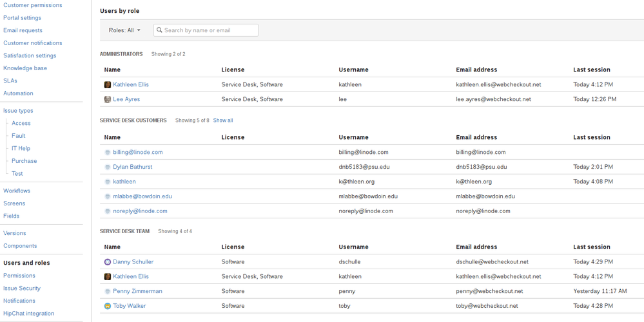Open Lee Ayres user profile

[126, 99]
